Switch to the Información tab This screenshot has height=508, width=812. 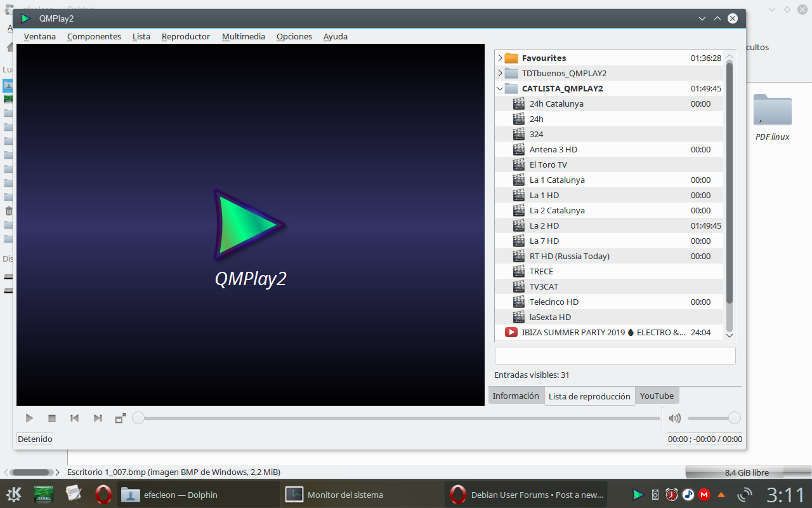click(x=516, y=396)
